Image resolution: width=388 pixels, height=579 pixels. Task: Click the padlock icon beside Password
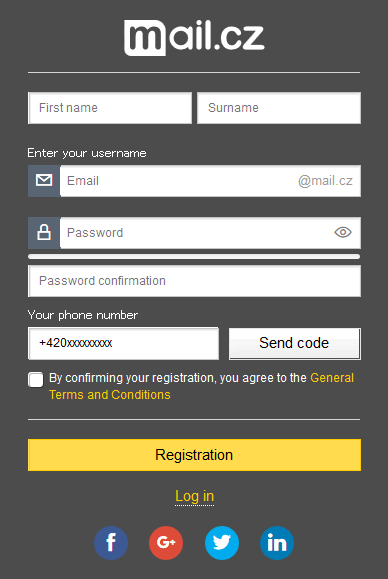coord(44,233)
